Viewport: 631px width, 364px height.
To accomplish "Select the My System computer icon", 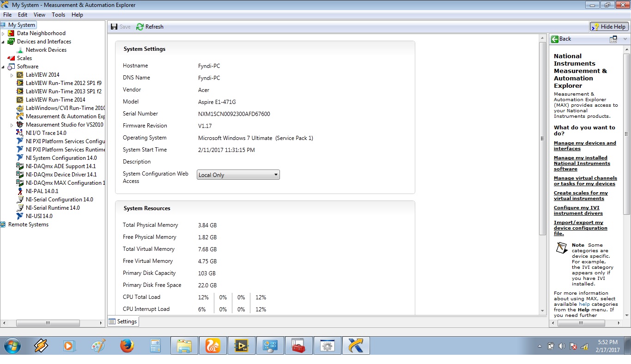I will [3, 25].
